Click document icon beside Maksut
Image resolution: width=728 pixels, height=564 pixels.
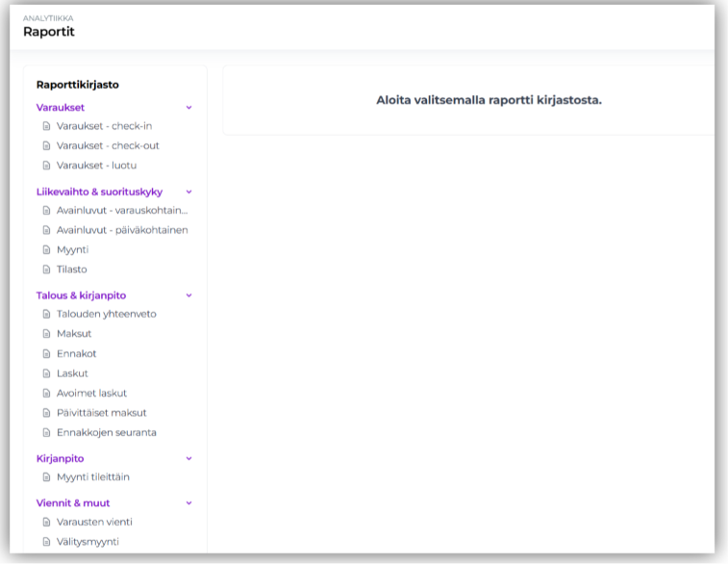tap(46, 334)
